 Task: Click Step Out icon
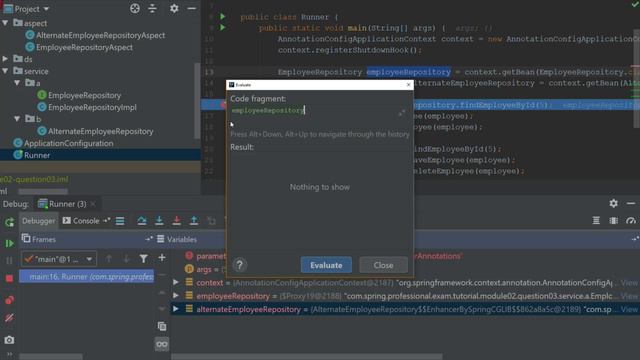194,221
